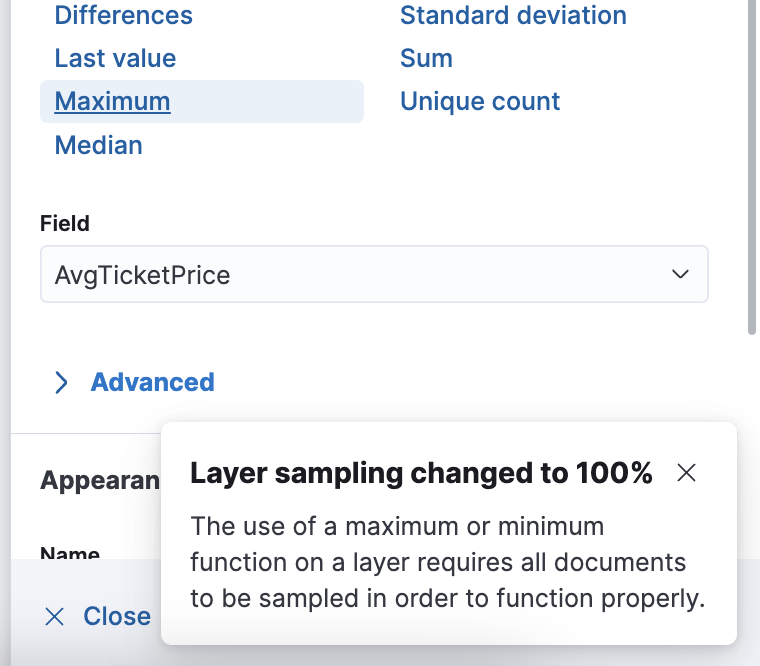Click the X icon beside Close
The width and height of the screenshot is (760, 666).
pos(54,617)
